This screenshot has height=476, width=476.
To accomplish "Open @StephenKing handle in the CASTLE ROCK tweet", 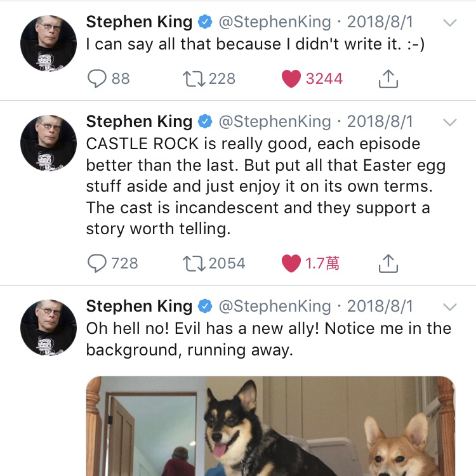I will [274, 121].
